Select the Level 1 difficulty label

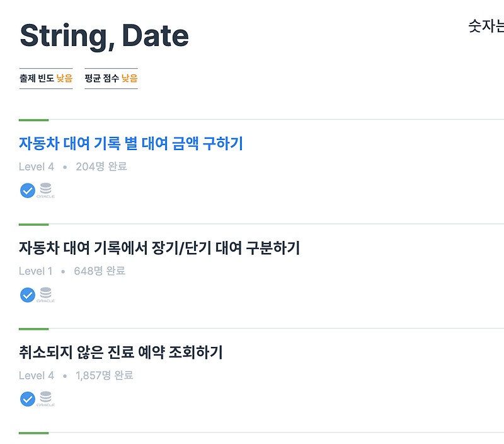coord(33,270)
